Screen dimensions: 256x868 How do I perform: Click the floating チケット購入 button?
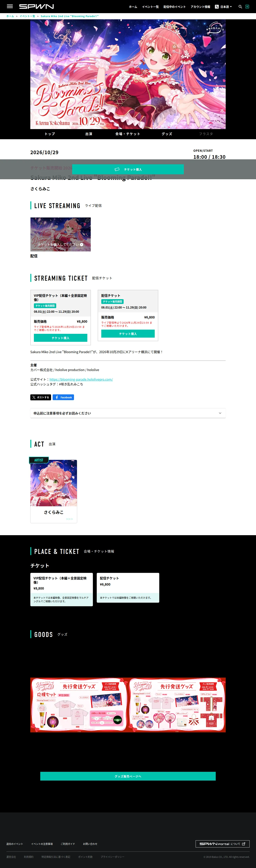point(128,169)
